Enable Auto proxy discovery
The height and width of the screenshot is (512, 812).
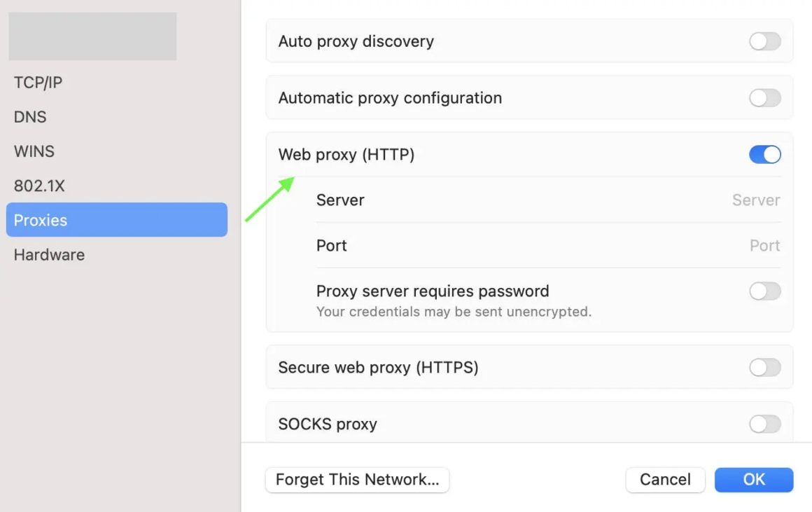tap(764, 41)
